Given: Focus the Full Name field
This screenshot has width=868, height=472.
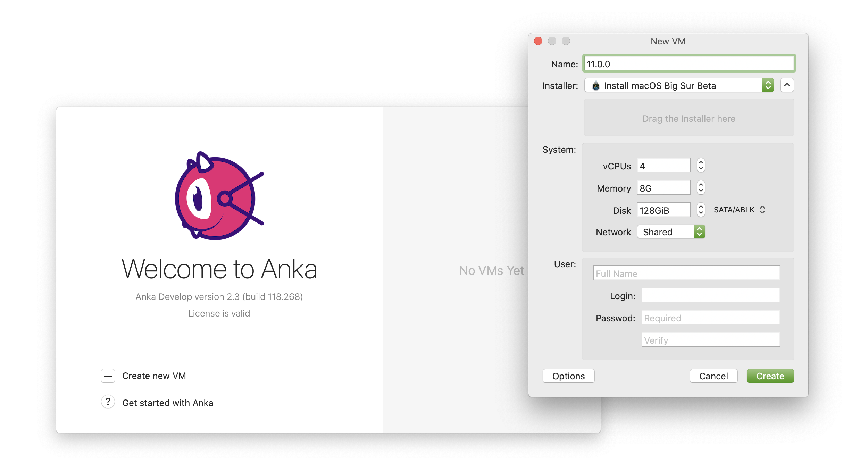Looking at the screenshot, I should (x=686, y=273).
